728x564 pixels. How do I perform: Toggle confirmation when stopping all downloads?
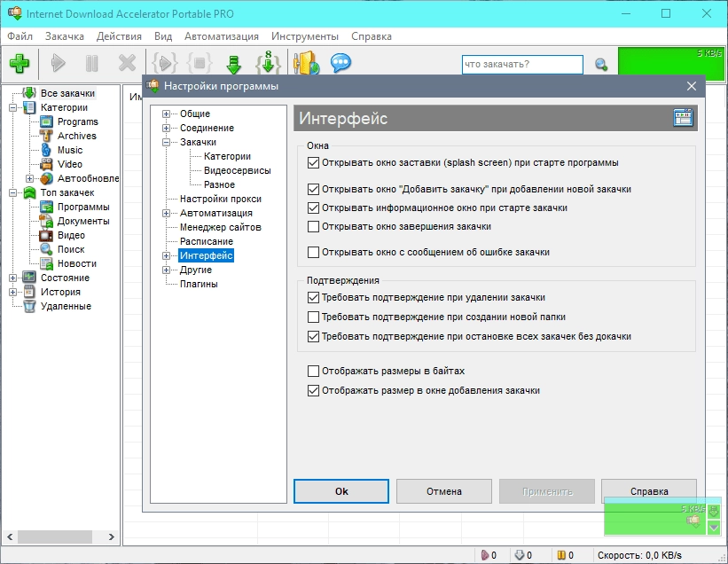(x=313, y=337)
